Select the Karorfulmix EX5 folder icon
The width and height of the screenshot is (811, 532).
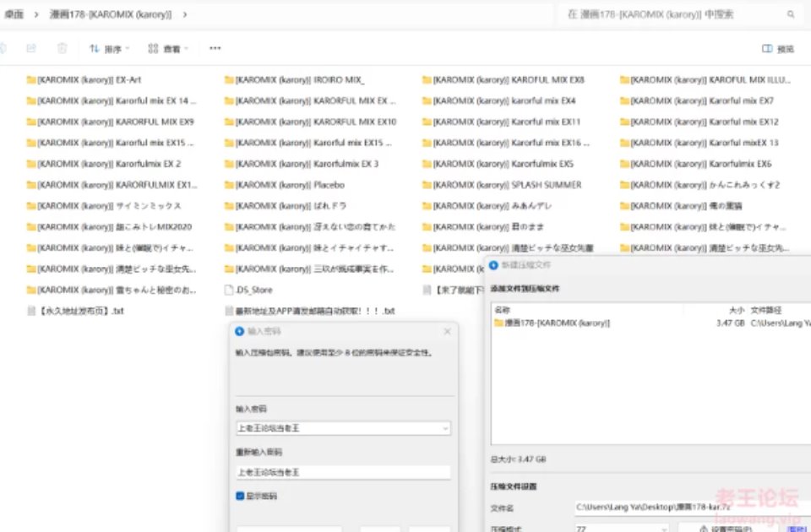(427, 164)
